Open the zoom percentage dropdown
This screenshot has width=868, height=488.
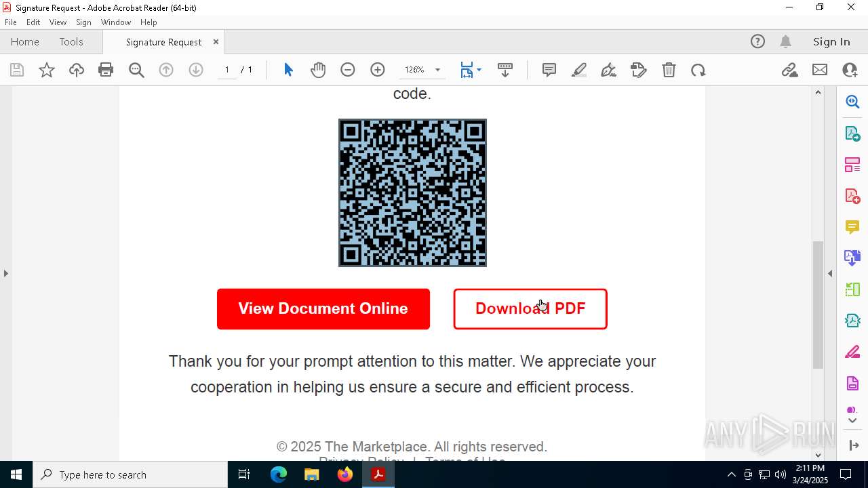pos(437,70)
